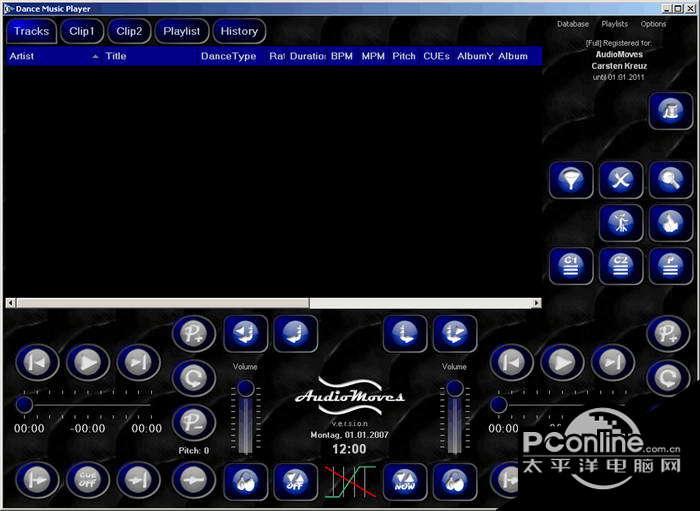This screenshot has width=700, height=511.
Task: Sort track list by Title column
Action: coord(150,56)
